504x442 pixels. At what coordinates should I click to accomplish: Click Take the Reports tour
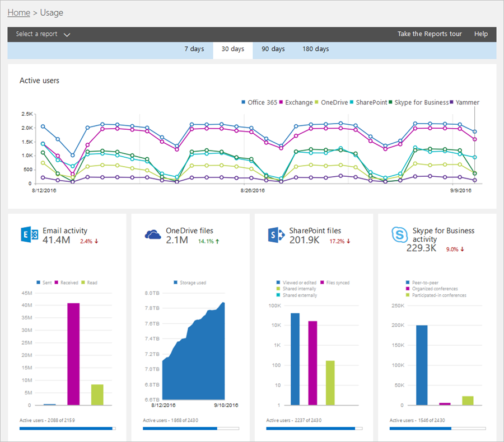coord(430,34)
